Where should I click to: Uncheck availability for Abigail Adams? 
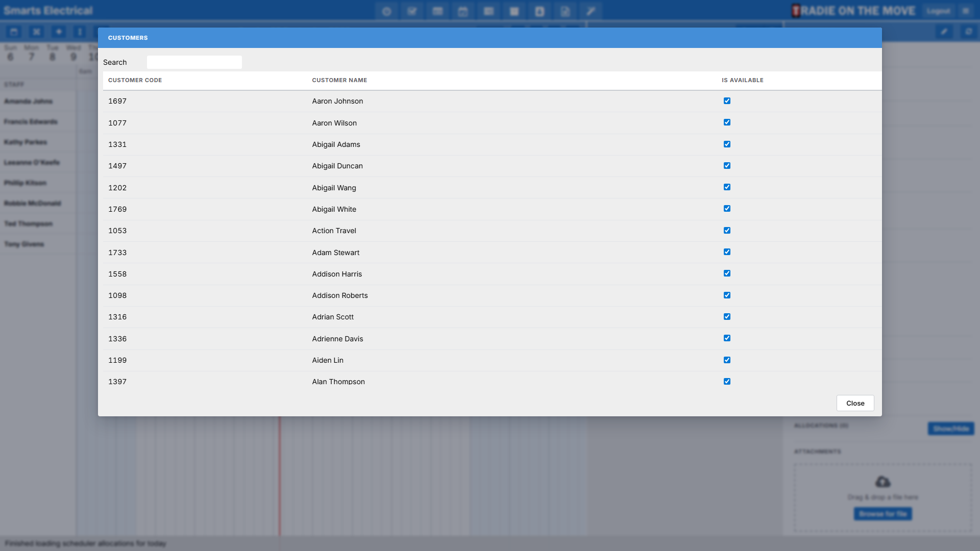(x=727, y=144)
